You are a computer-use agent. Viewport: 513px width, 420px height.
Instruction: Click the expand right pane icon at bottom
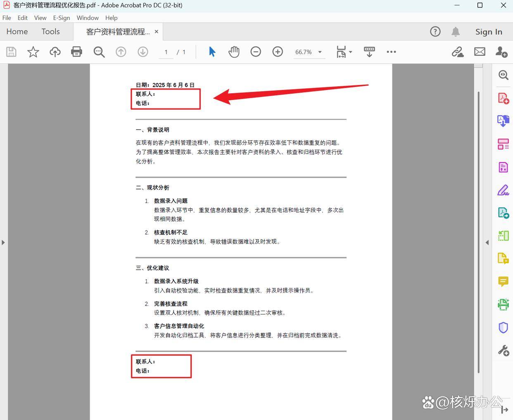[x=504, y=410]
